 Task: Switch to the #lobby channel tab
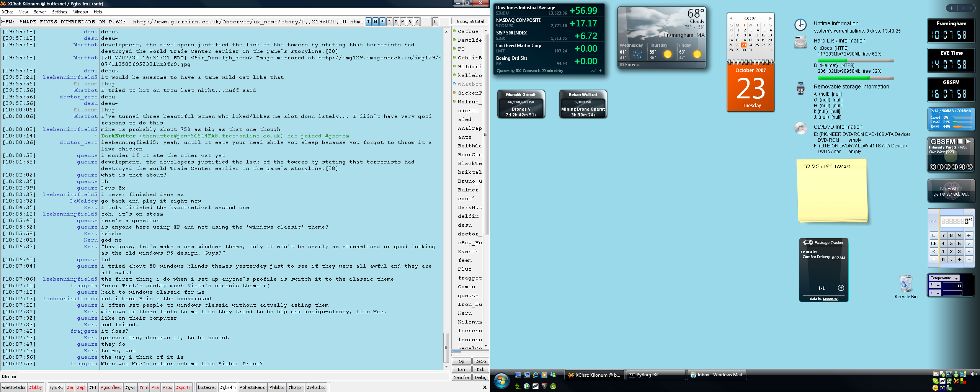(x=36, y=387)
